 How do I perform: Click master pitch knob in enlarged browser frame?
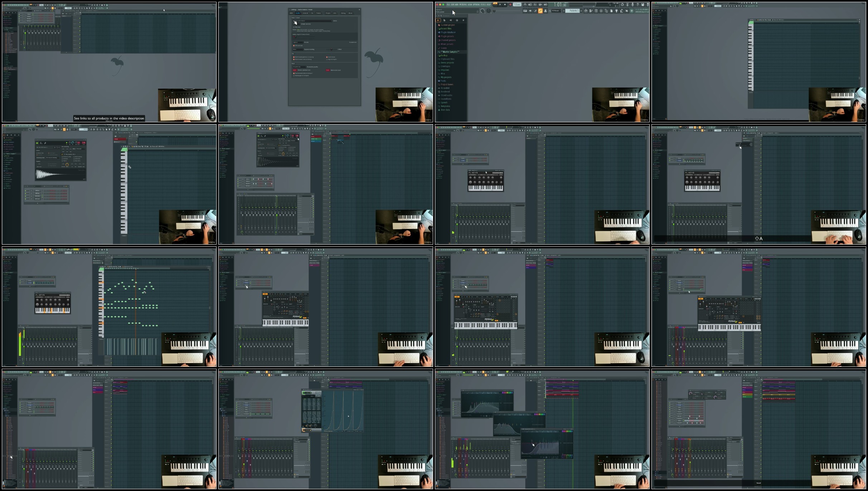click(489, 11)
